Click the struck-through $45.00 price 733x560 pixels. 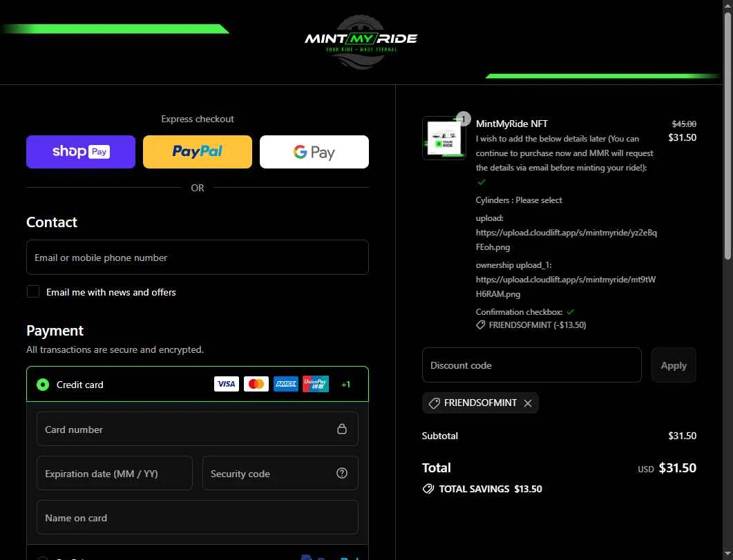click(x=684, y=124)
